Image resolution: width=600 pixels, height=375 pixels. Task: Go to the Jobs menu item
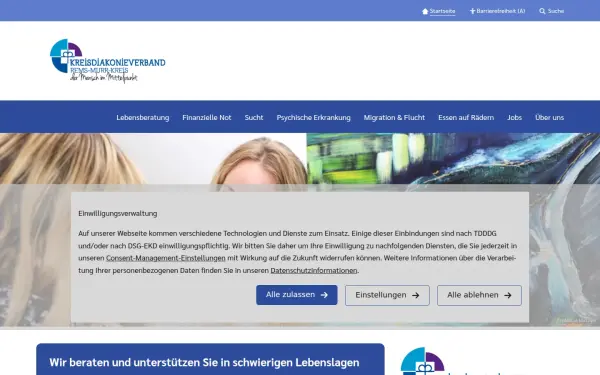pyautogui.click(x=514, y=117)
